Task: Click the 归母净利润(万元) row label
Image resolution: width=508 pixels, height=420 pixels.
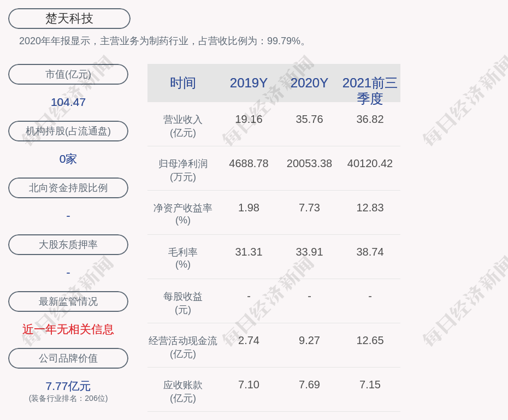Action: pos(183,170)
